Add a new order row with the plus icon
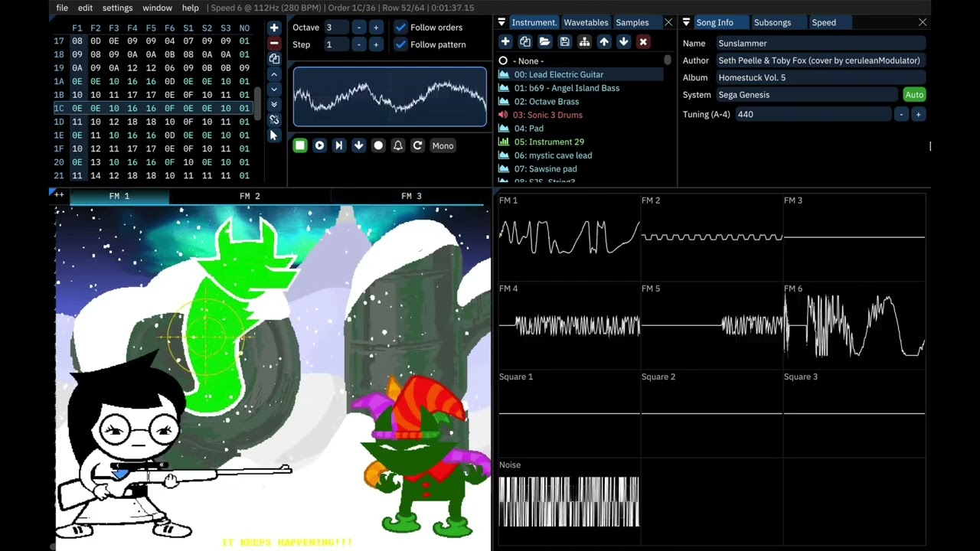This screenshot has width=980, height=551. point(274,28)
